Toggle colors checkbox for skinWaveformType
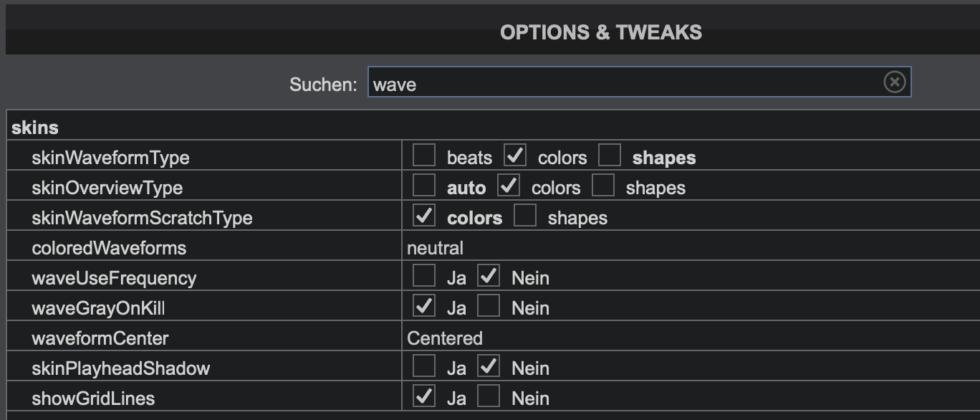 pyautogui.click(x=515, y=156)
